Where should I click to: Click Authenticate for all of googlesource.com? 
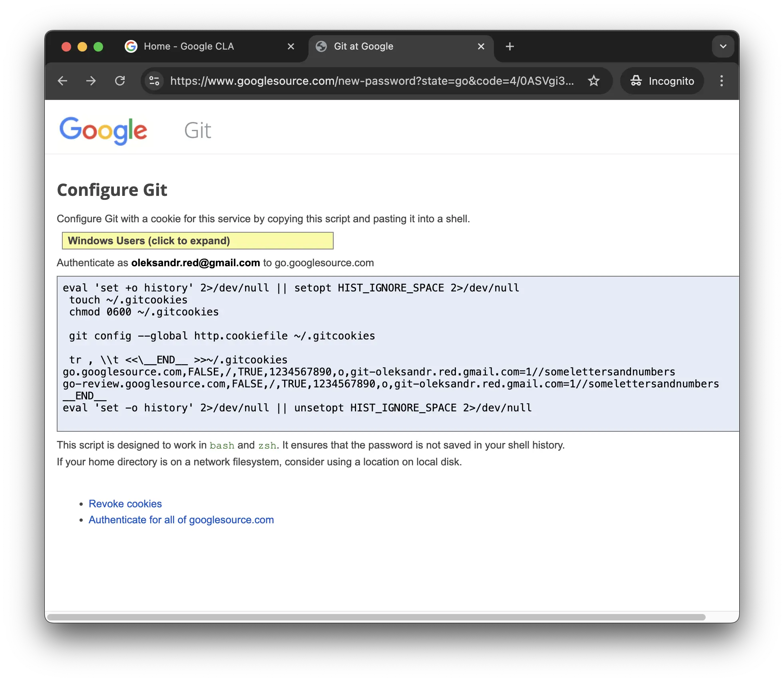tap(181, 519)
